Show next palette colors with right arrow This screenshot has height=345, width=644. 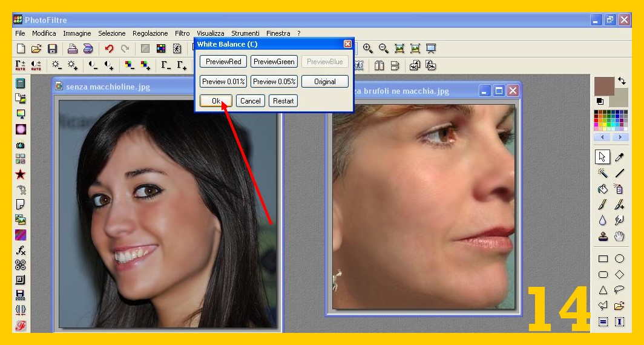tap(620, 137)
